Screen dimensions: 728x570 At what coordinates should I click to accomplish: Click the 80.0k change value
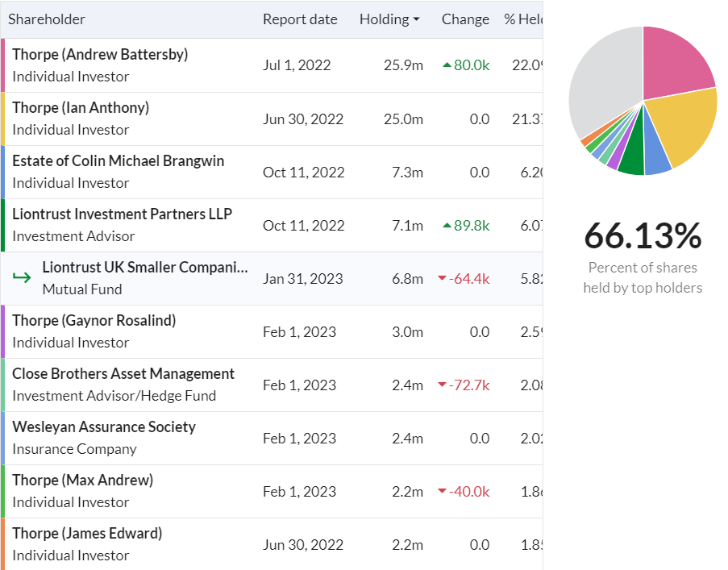(472, 65)
